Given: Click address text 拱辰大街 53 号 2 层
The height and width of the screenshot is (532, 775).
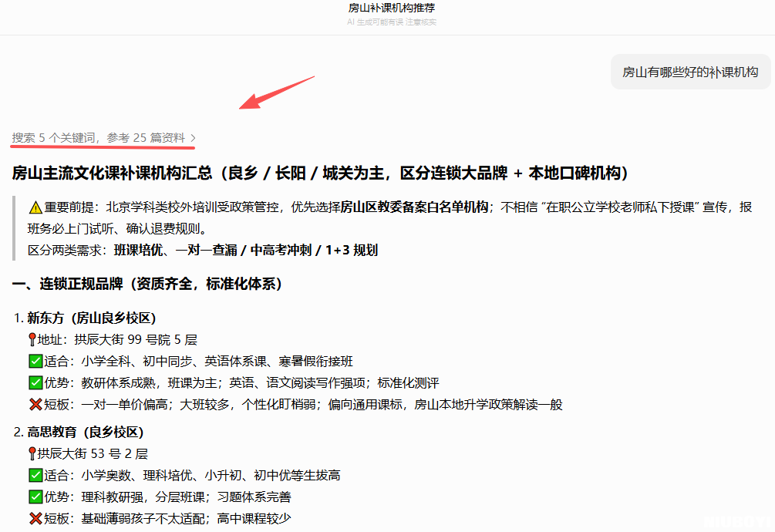Looking at the screenshot, I should click(93, 453).
